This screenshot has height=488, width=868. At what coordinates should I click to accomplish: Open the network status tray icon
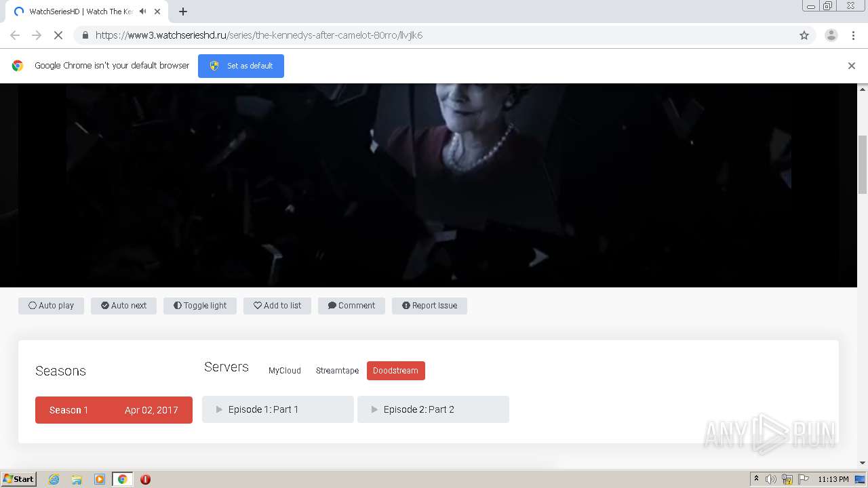(x=787, y=479)
